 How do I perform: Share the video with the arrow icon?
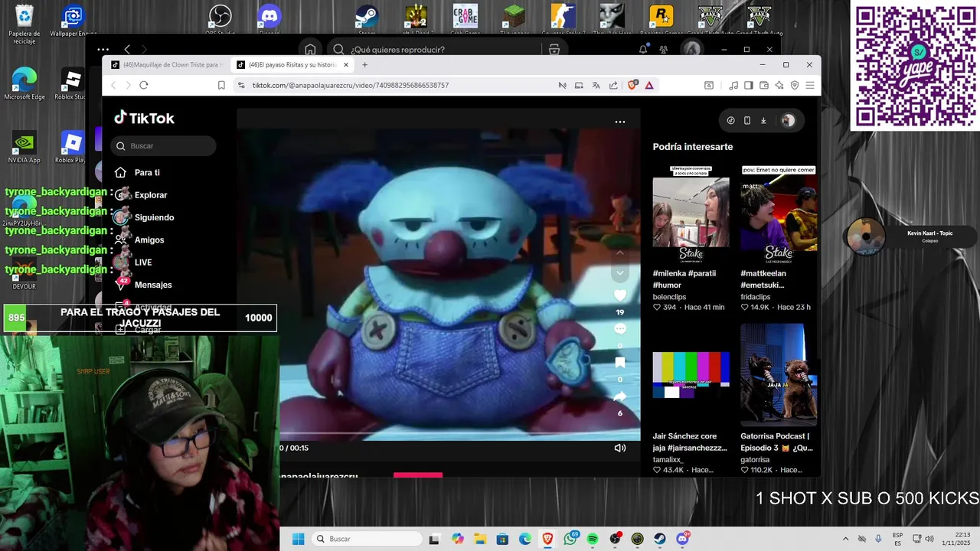point(620,396)
